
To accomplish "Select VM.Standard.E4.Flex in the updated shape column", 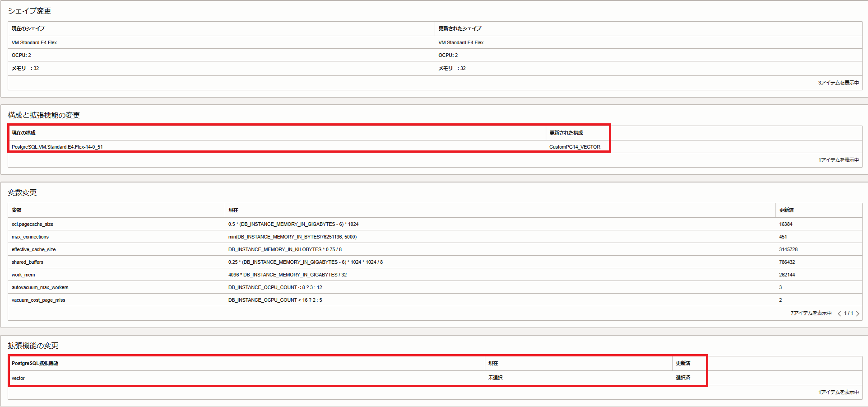I will (461, 42).
